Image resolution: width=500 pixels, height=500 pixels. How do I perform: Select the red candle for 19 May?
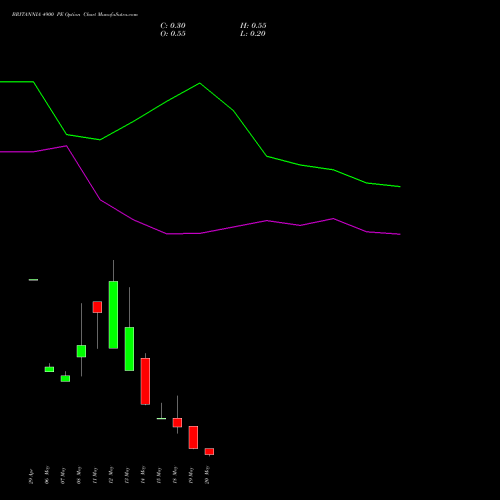coord(193,437)
